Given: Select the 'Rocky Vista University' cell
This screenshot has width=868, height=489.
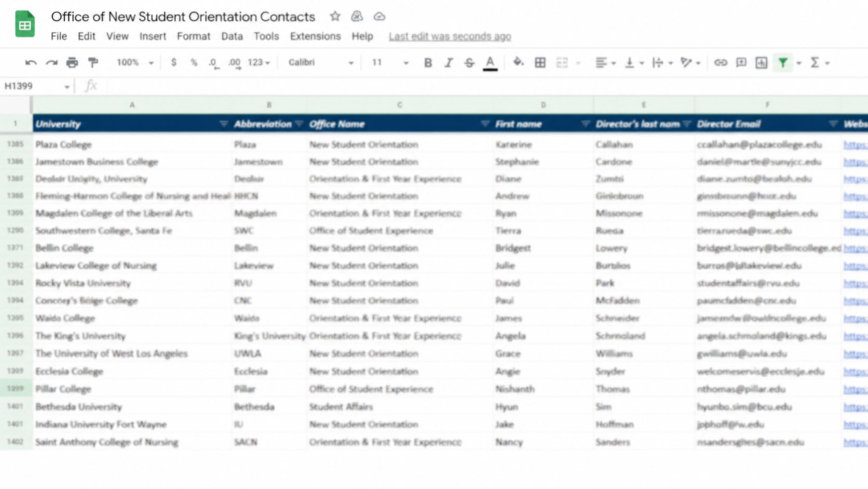Looking at the screenshot, I should pyautogui.click(x=132, y=283).
